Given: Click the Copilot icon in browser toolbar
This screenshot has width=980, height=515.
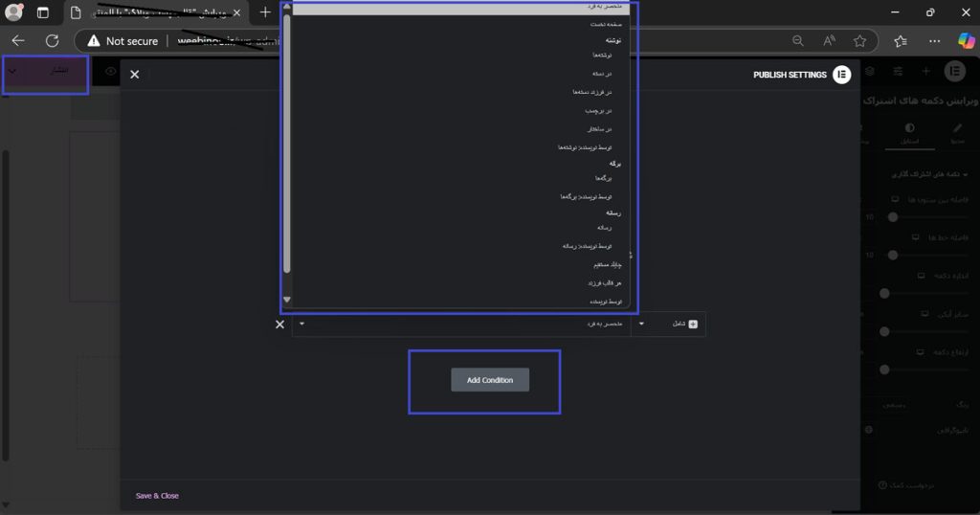Looking at the screenshot, I should click(966, 41).
